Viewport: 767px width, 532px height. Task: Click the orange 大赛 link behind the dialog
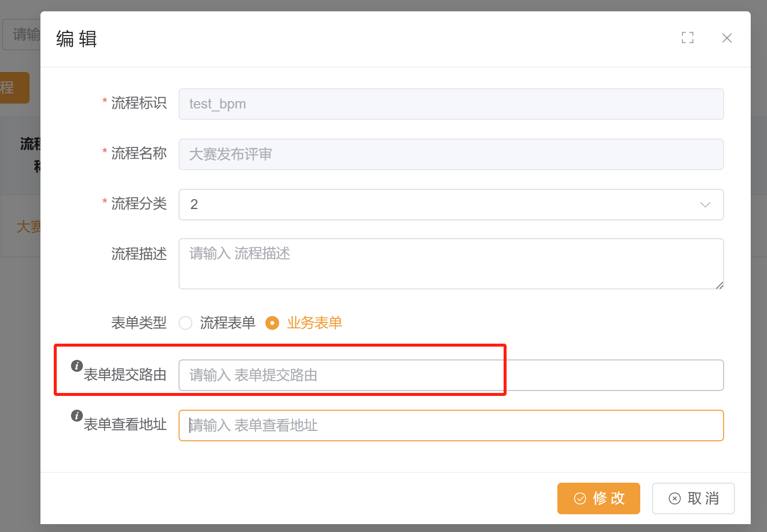click(x=28, y=227)
